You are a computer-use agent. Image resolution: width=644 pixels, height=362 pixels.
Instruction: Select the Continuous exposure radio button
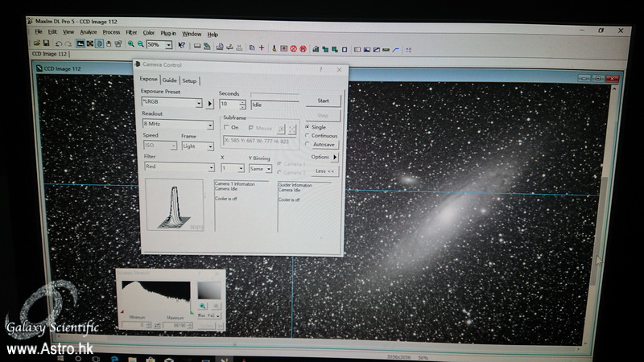coord(308,136)
